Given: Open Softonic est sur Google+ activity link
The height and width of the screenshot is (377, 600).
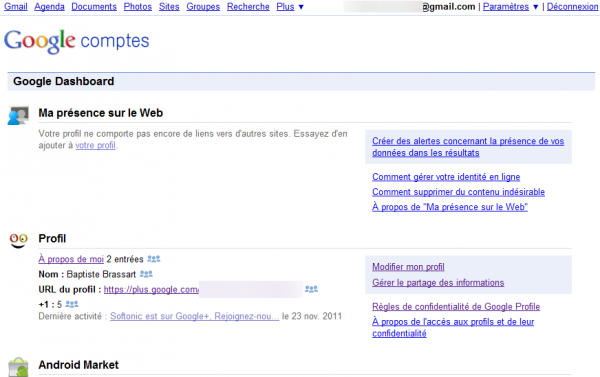Looking at the screenshot, I should click(x=195, y=316).
